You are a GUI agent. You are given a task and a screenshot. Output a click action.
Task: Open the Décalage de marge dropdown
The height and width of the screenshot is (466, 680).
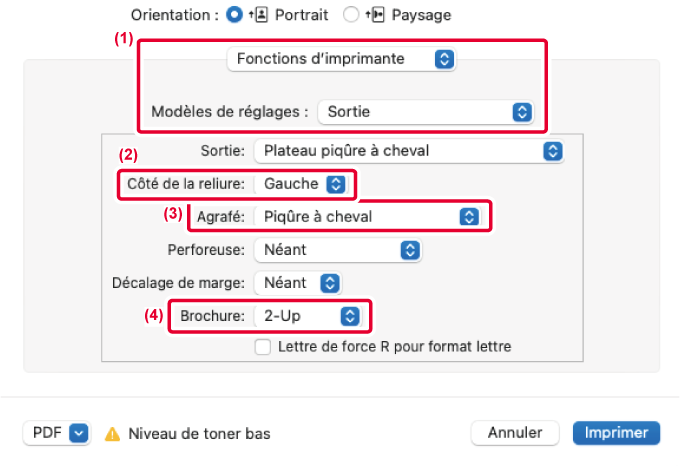[298, 283]
